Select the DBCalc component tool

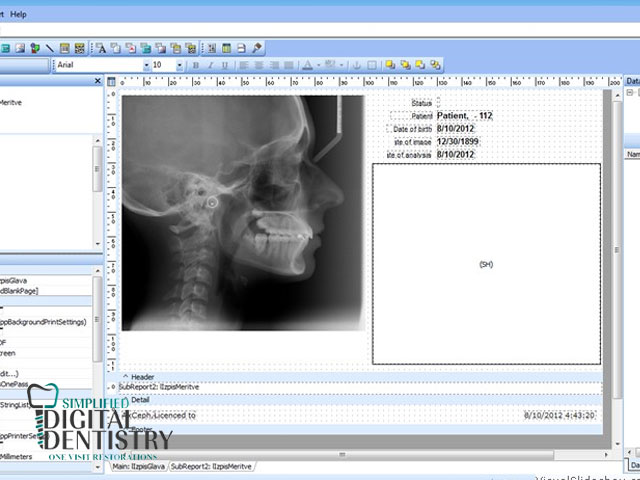coord(146,49)
